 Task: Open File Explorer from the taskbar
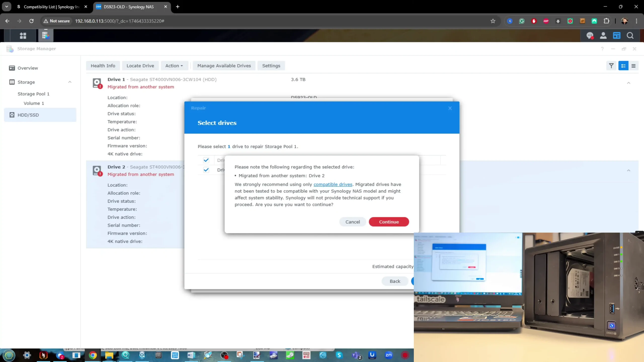coord(109,355)
